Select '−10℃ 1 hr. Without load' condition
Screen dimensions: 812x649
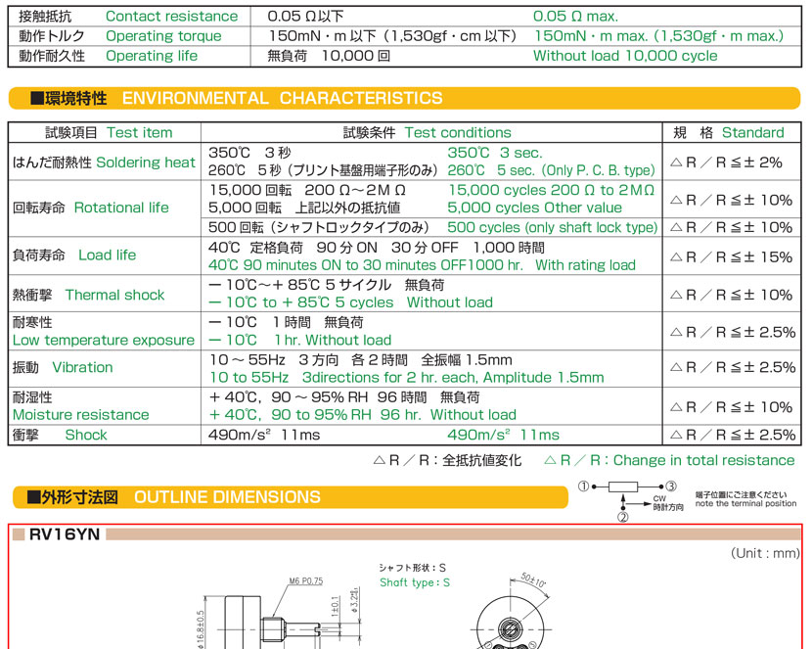click(x=299, y=341)
